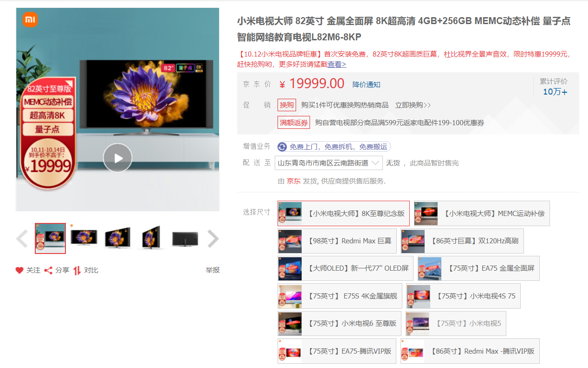This screenshot has height=368, width=588.
Task: Click coupon text 购自营电视部分商品满599元返家电配件199-100优惠券
Action: point(400,123)
